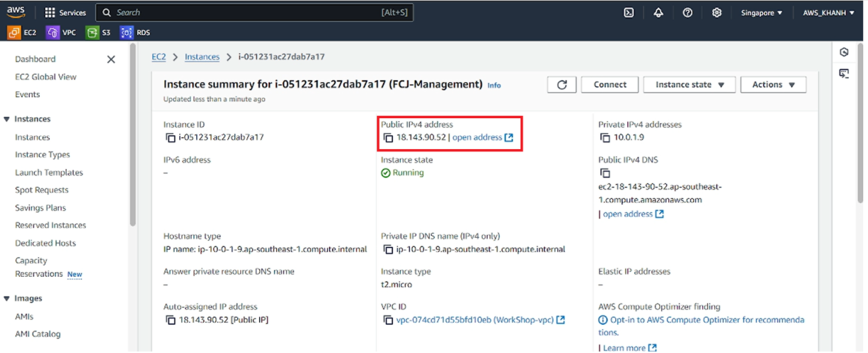Screen dimensions: 868x353
Task: Copy the Private IPv4 address 10.0.1.9
Action: click(x=605, y=137)
